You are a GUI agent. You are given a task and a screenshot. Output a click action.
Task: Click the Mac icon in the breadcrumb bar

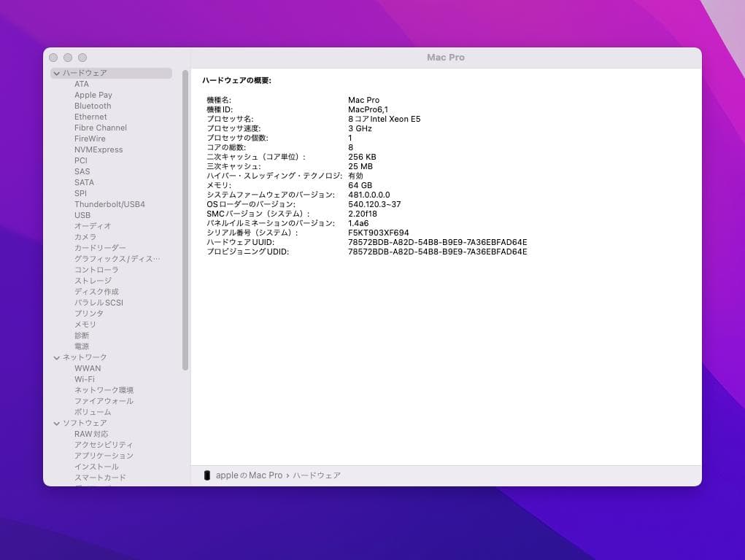click(x=207, y=475)
